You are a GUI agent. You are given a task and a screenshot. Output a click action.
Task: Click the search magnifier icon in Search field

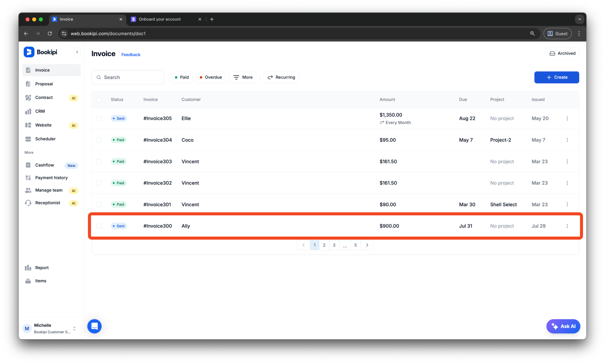click(99, 77)
